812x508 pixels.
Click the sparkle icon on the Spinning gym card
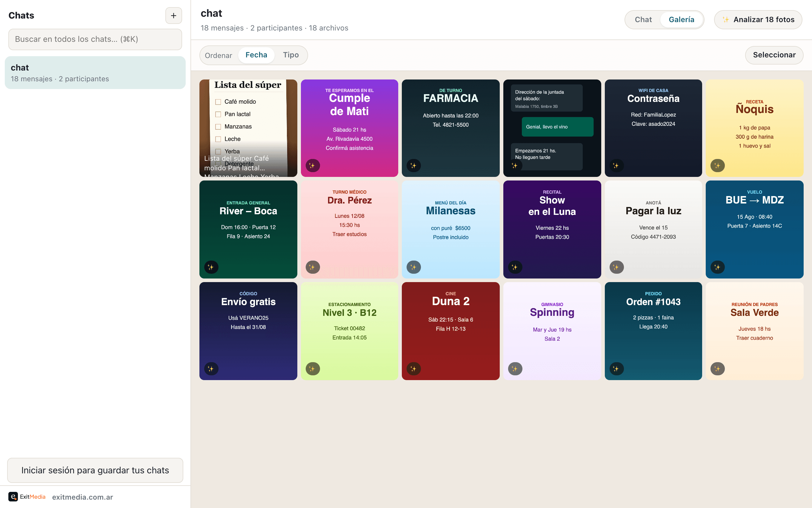tap(515, 368)
